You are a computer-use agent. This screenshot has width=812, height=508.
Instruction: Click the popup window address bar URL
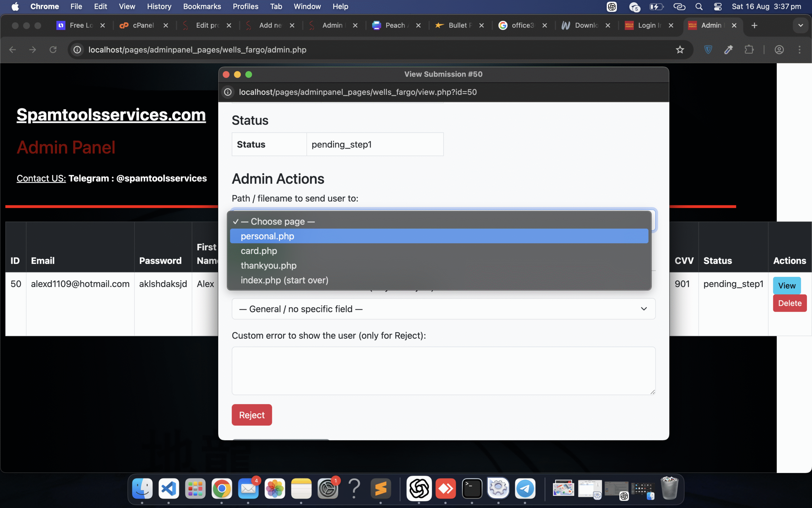pos(358,92)
